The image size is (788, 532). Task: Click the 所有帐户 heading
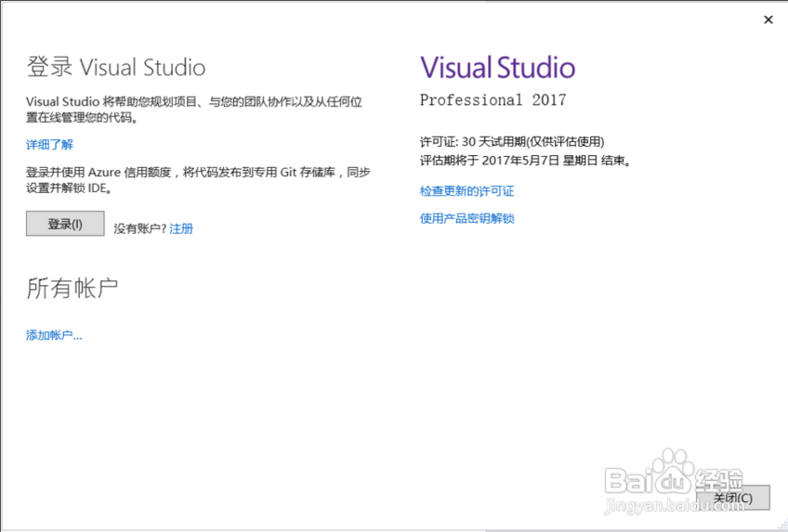click(72, 288)
